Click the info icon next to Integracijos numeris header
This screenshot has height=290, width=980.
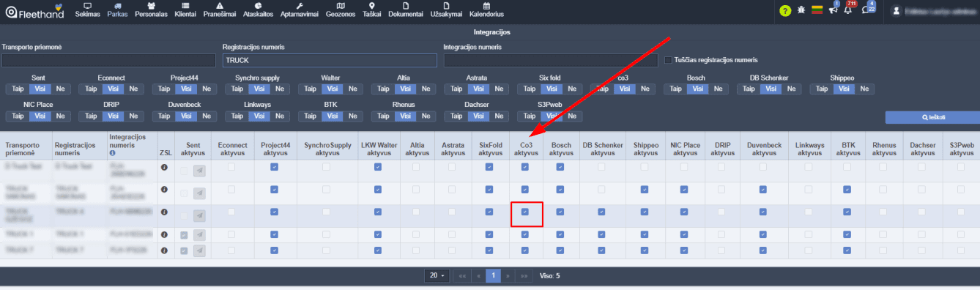tap(112, 153)
